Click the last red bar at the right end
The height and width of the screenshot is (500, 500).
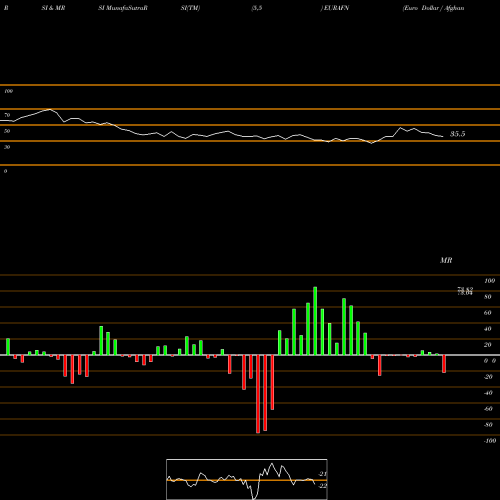tap(444, 364)
